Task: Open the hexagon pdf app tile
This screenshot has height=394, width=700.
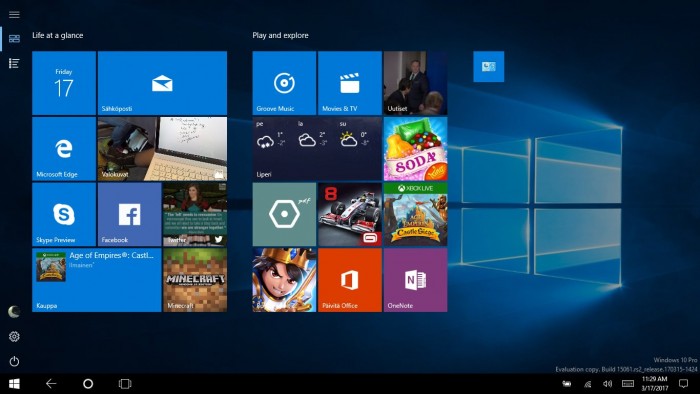Action: pyautogui.click(x=284, y=215)
